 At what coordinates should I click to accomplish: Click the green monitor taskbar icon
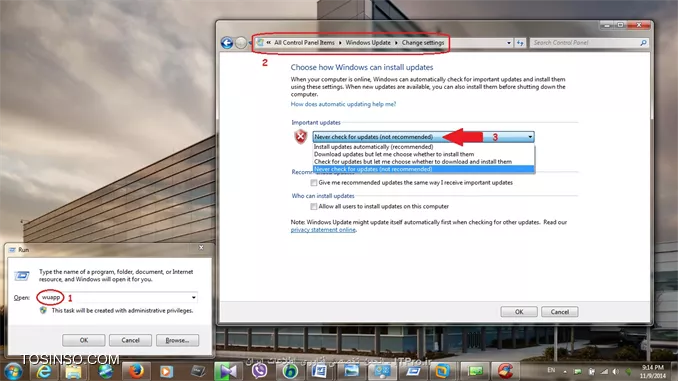click(475, 371)
